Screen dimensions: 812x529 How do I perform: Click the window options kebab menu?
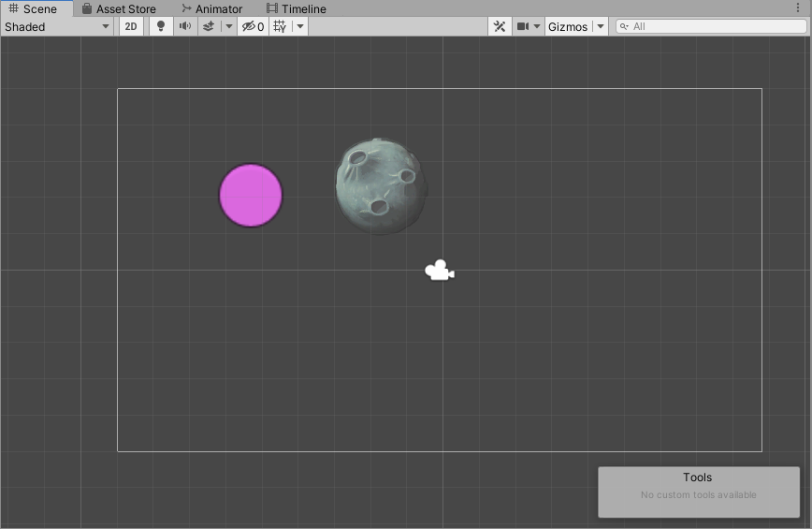tap(798, 8)
